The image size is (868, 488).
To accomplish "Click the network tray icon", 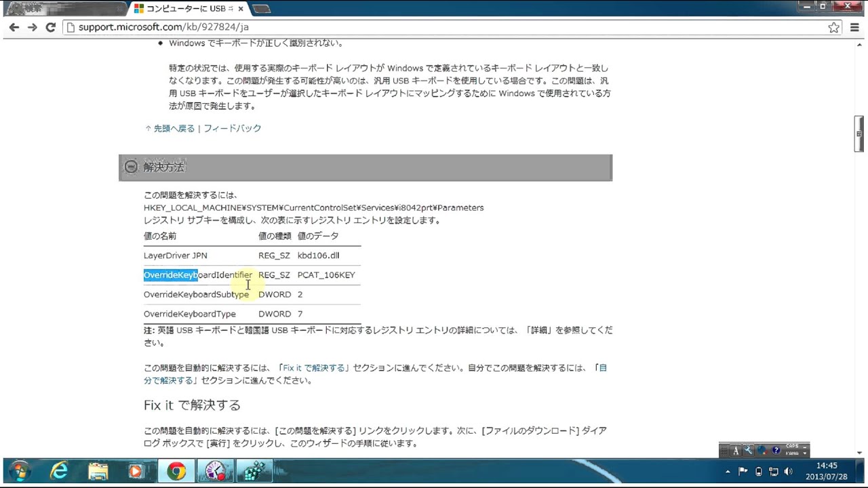I will coord(773,471).
